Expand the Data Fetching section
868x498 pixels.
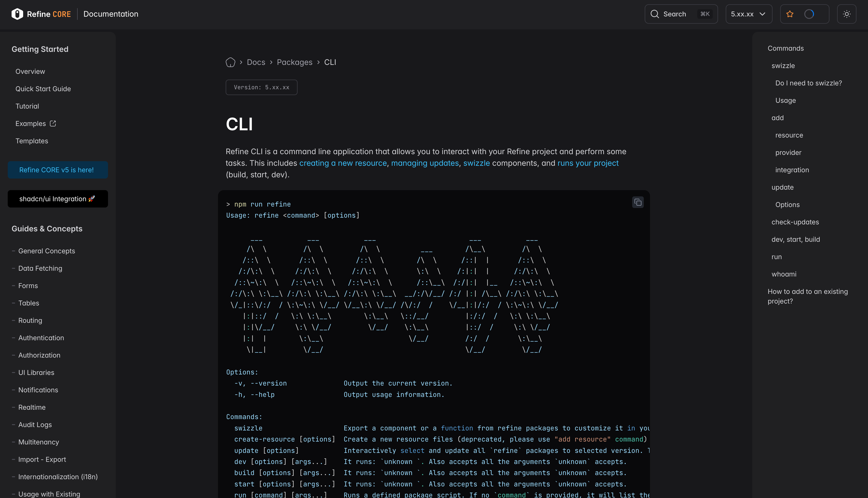point(40,269)
